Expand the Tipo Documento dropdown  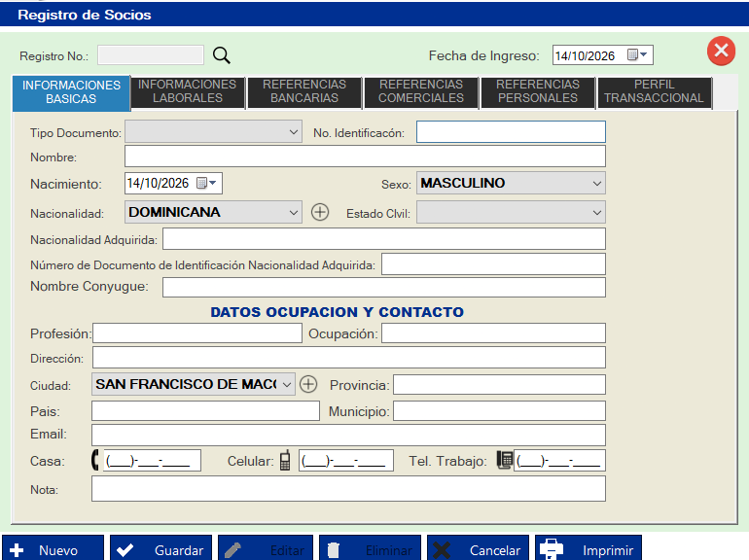pyautogui.click(x=294, y=132)
